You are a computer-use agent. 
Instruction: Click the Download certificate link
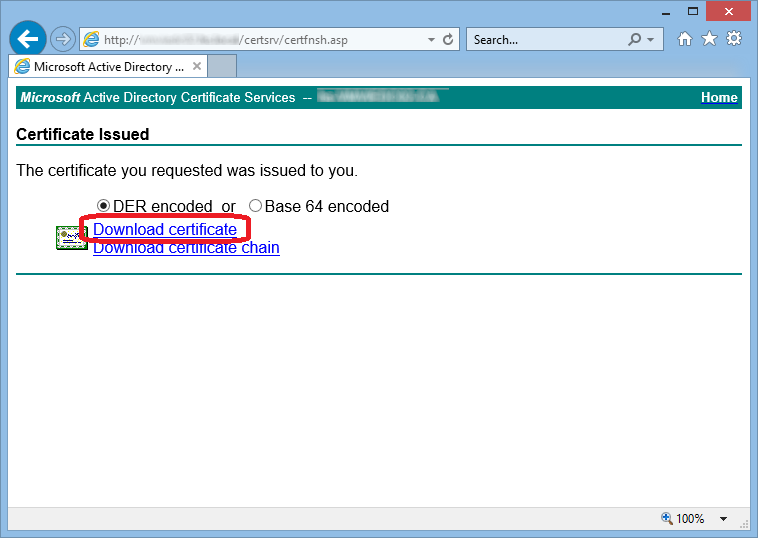click(165, 230)
